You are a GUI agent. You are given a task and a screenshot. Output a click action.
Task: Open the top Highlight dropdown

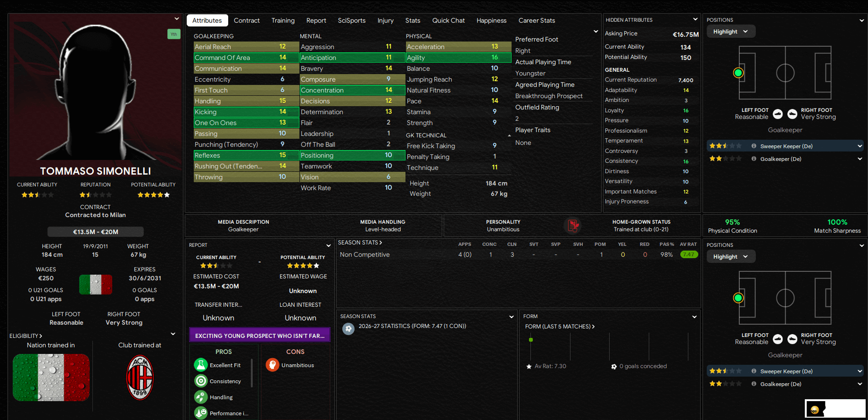tap(730, 32)
